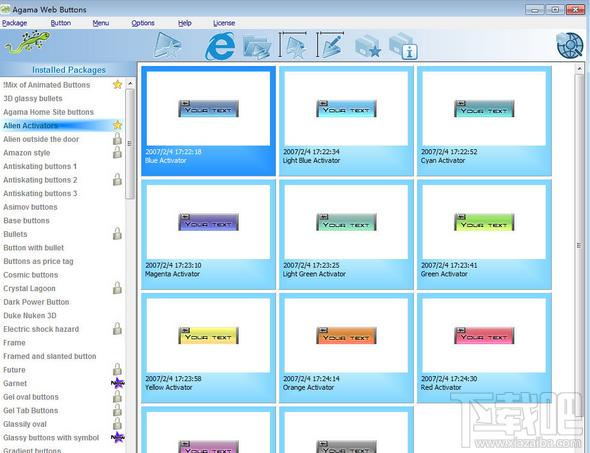Select the Orange Activator button thumbnail
Image resolution: width=590 pixels, height=453 pixels.
pos(346,348)
